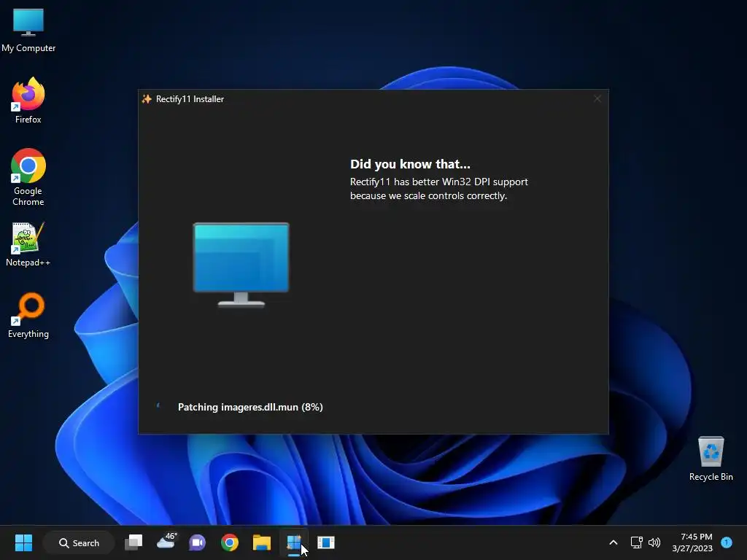This screenshot has height=560, width=747.
Task: Expand the hidden system tray icons chevron
Action: pos(613,542)
